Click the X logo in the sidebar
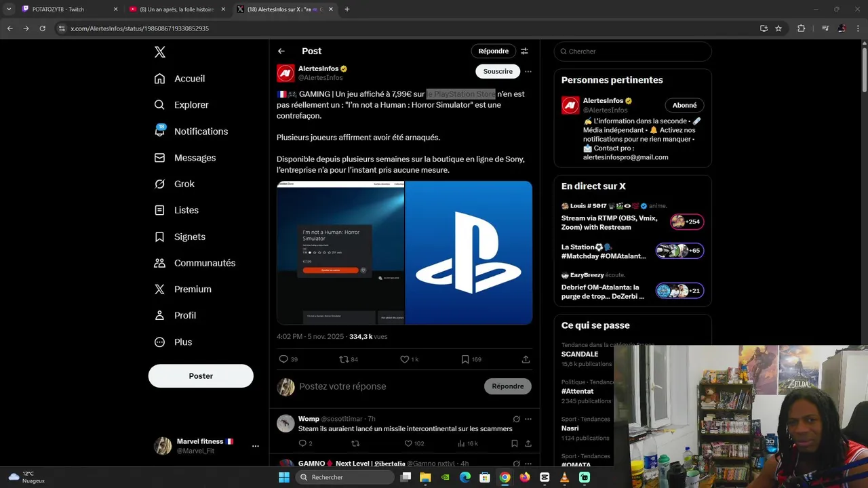Image resolution: width=868 pixels, height=488 pixels. 159,52
